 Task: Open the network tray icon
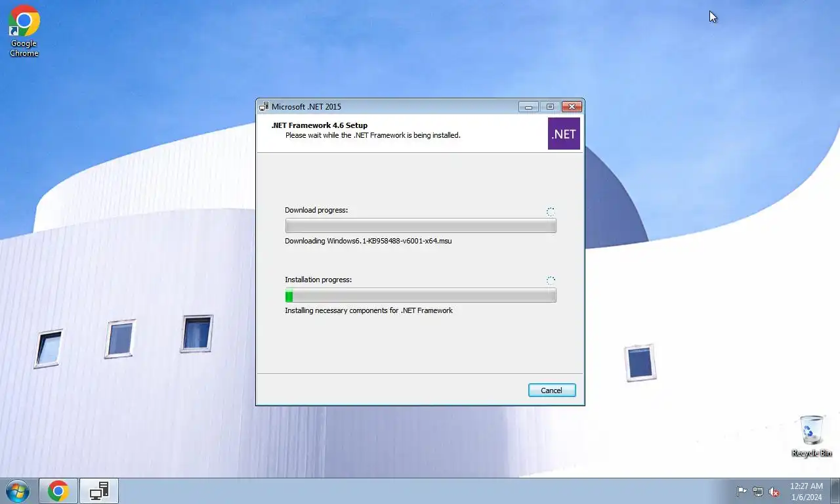coord(758,492)
